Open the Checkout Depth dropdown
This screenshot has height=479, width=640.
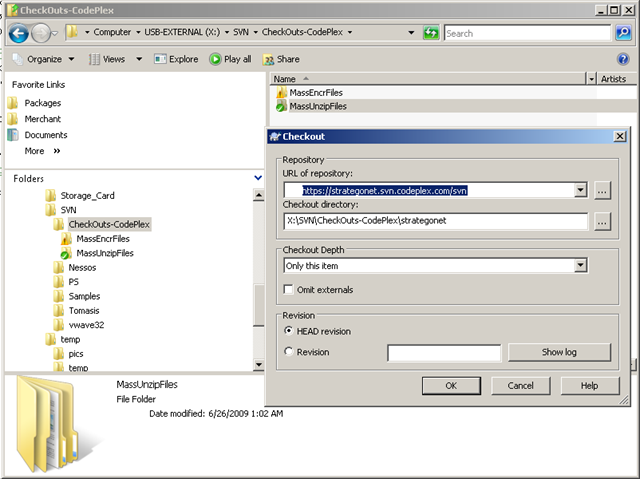pos(580,266)
